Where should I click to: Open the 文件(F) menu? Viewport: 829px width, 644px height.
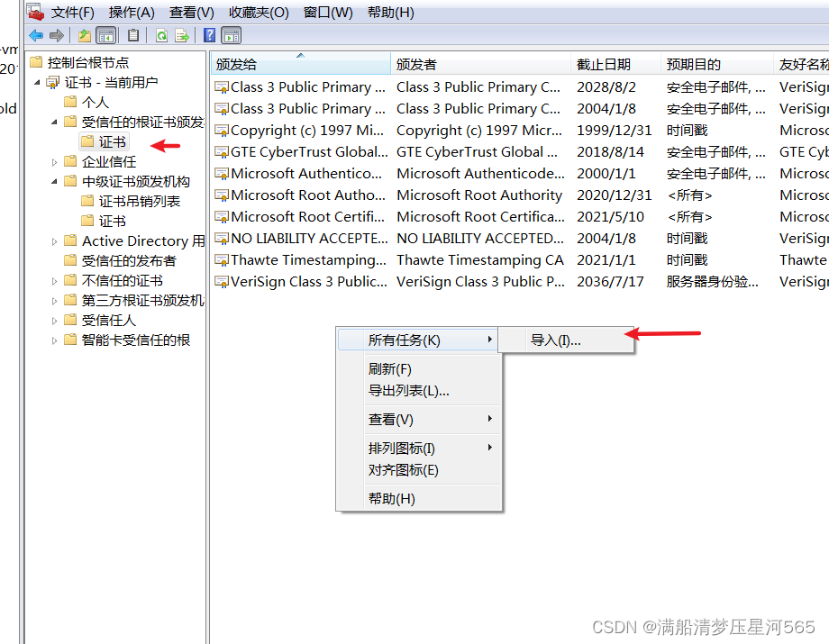click(x=72, y=12)
